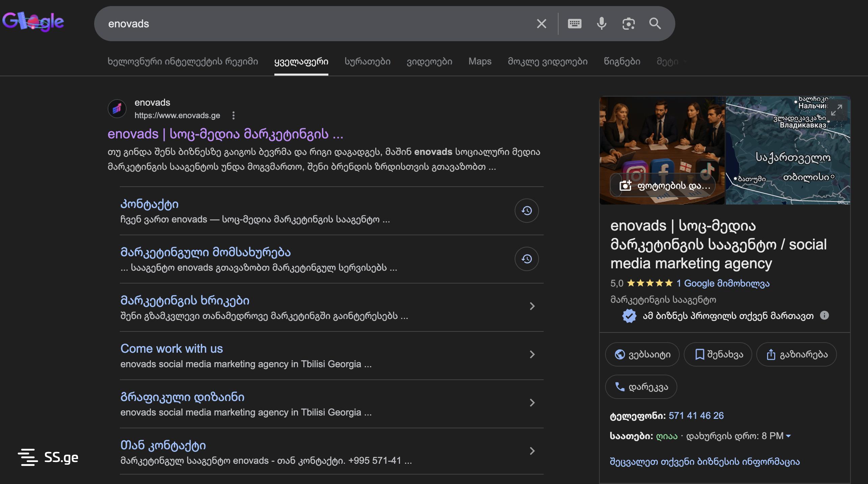Open business hours dropdown arrow
The width and height of the screenshot is (868, 484).
788,436
